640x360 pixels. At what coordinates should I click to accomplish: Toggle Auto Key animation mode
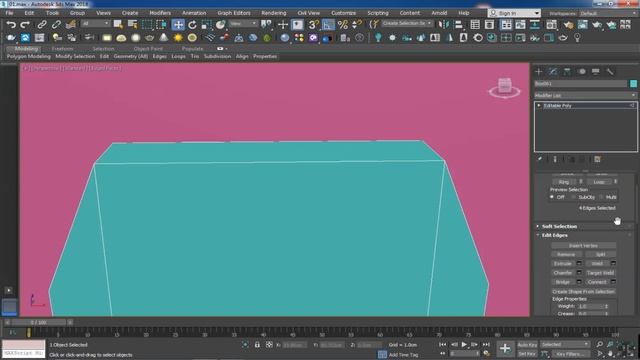[527, 345]
